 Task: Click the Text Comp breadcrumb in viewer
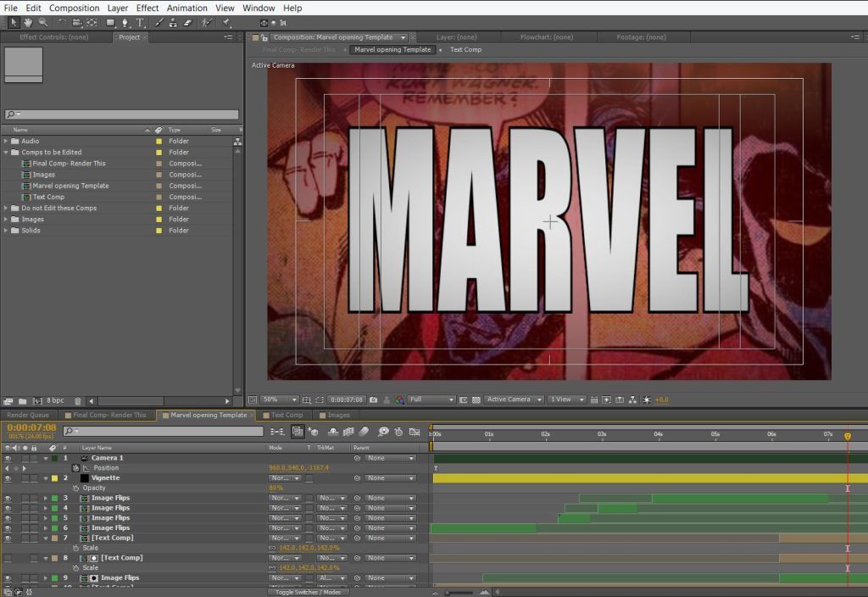465,50
